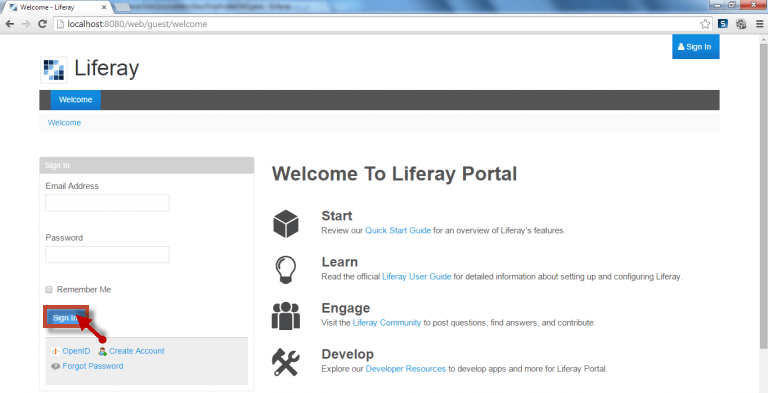
Task: Bookmark page with the star icon
Action: pyautogui.click(x=705, y=24)
